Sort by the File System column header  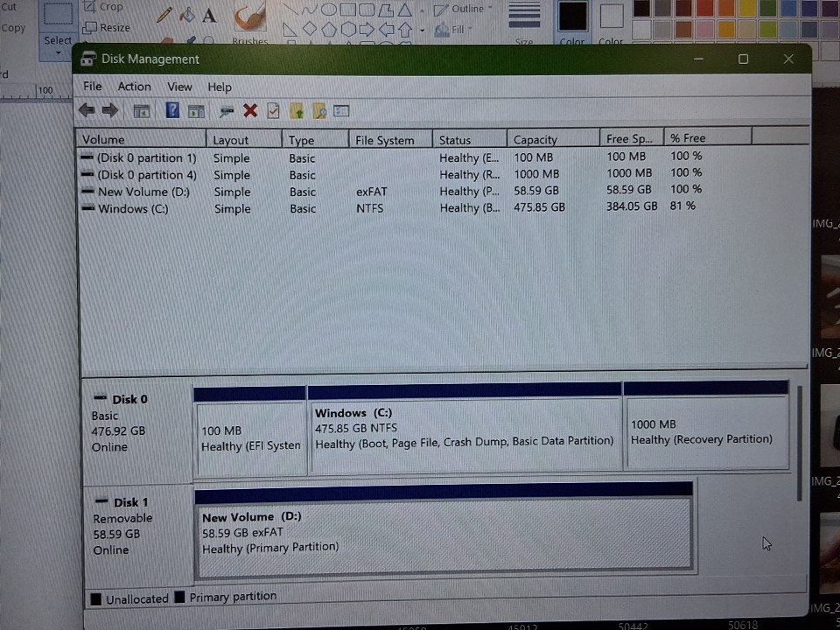coord(390,140)
